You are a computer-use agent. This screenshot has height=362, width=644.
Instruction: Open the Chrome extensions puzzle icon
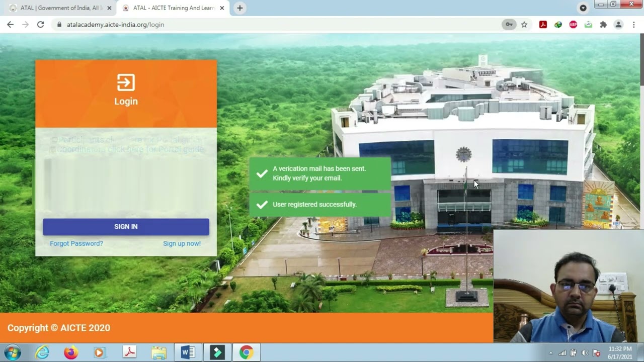tap(603, 24)
